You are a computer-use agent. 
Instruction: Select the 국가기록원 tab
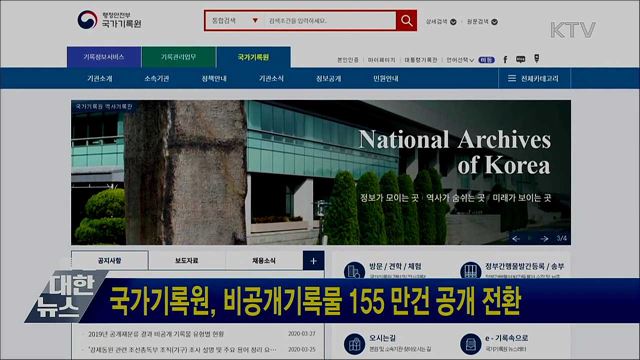pos(253,57)
